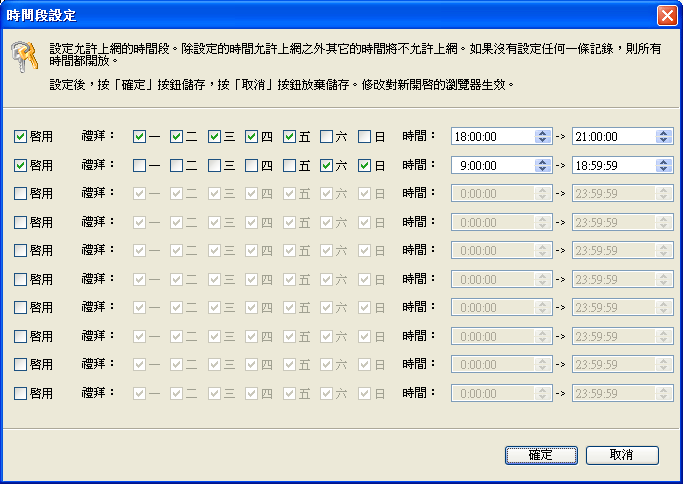Close the 時間段設定 dialog window
683x484 pixels.
coord(666,15)
